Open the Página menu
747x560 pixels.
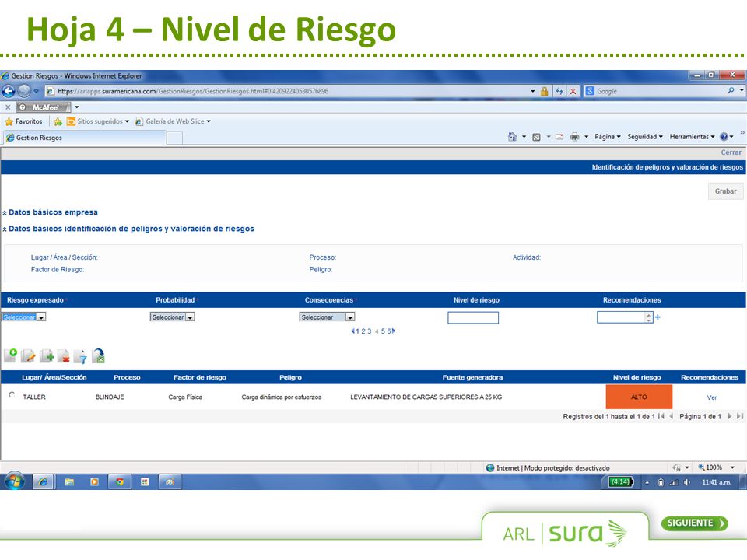coord(608,137)
